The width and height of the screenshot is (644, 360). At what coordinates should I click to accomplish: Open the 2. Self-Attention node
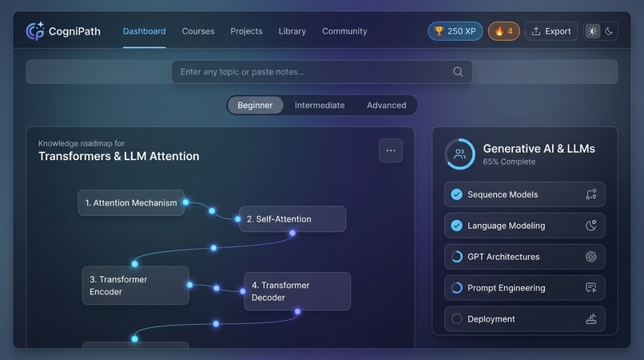tap(292, 219)
